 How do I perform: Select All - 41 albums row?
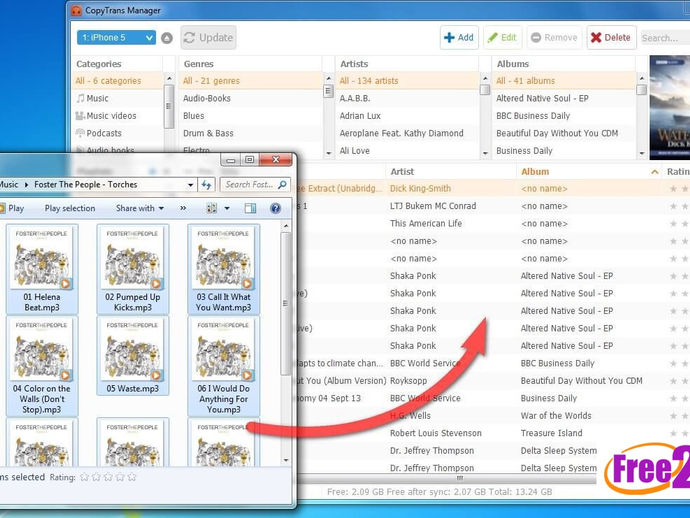(x=564, y=81)
